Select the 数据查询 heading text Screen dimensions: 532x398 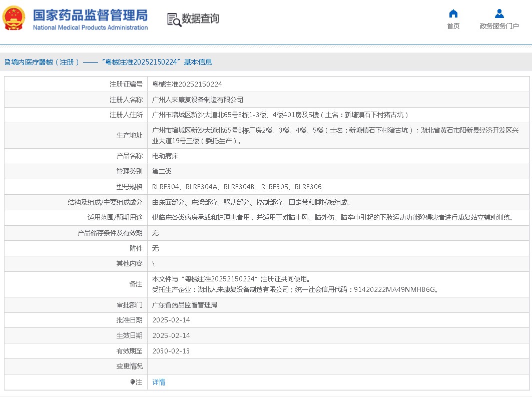pyautogui.click(x=200, y=19)
